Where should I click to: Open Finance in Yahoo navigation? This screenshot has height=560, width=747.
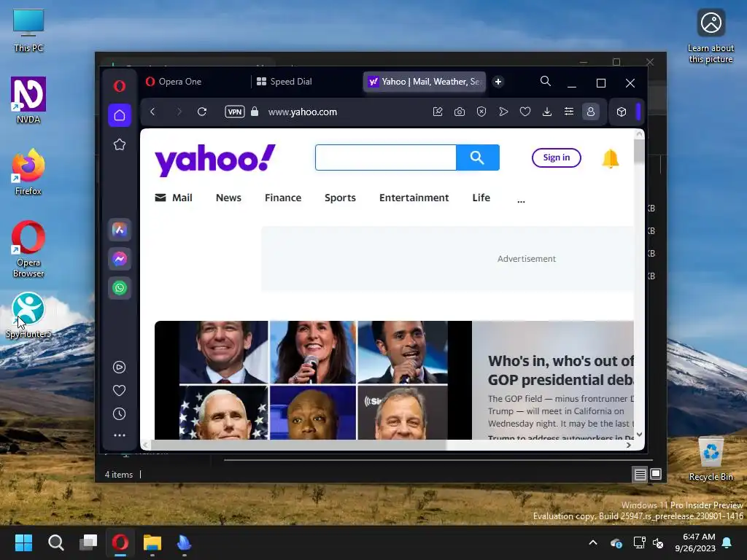pos(283,198)
